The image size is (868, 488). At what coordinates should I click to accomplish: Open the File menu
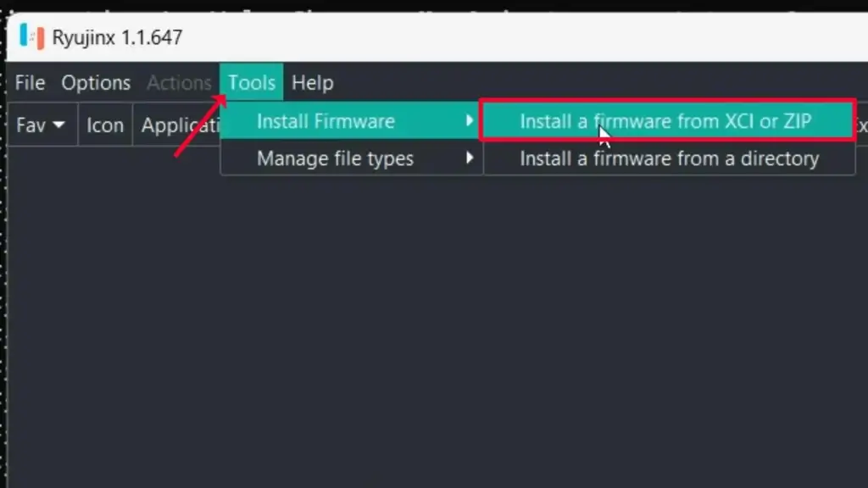pyautogui.click(x=30, y=83)
